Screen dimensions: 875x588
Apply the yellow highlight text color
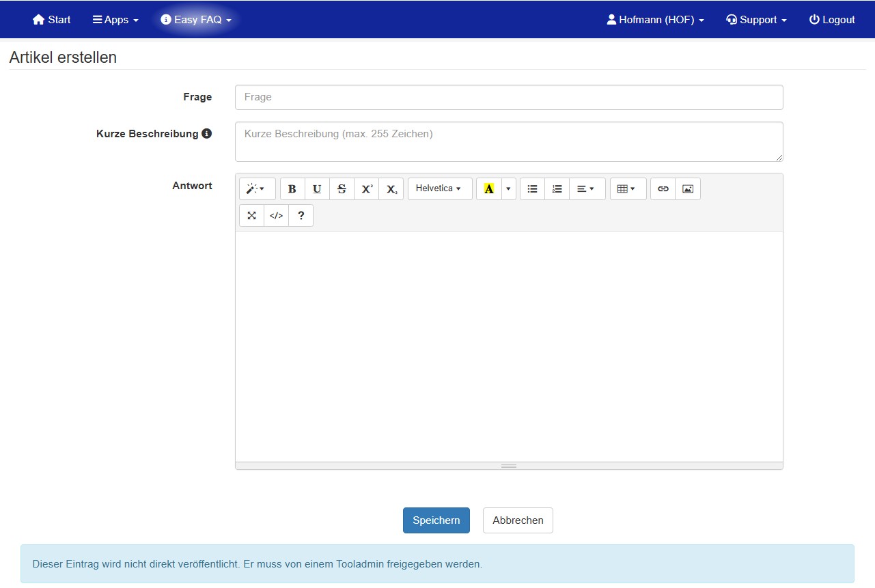[x=489, y=189]
